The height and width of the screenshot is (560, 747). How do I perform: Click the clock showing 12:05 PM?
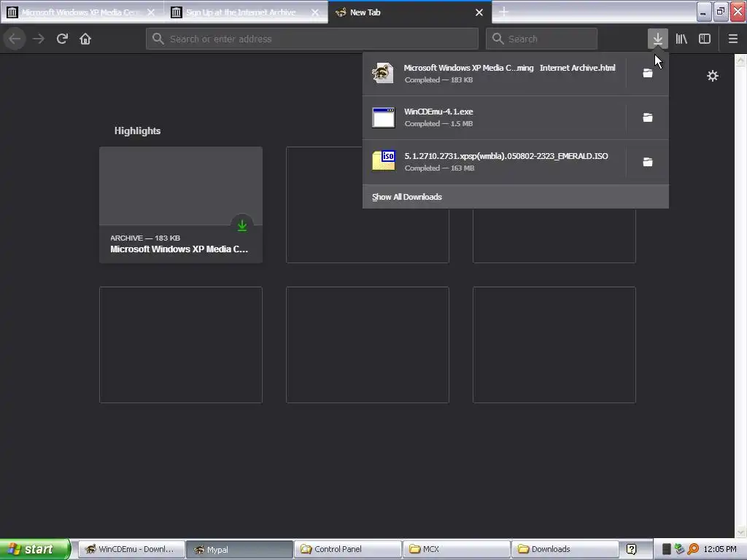pos(720,549)
